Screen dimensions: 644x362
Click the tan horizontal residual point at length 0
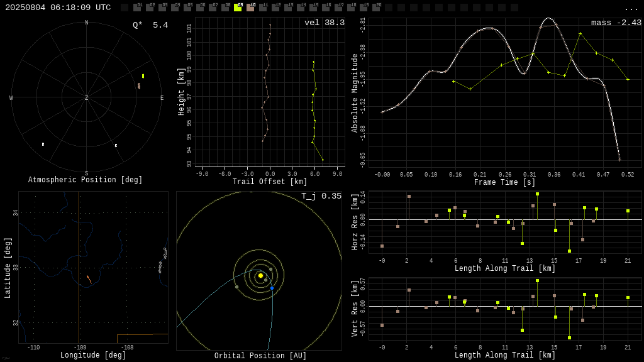click(382, 246)
